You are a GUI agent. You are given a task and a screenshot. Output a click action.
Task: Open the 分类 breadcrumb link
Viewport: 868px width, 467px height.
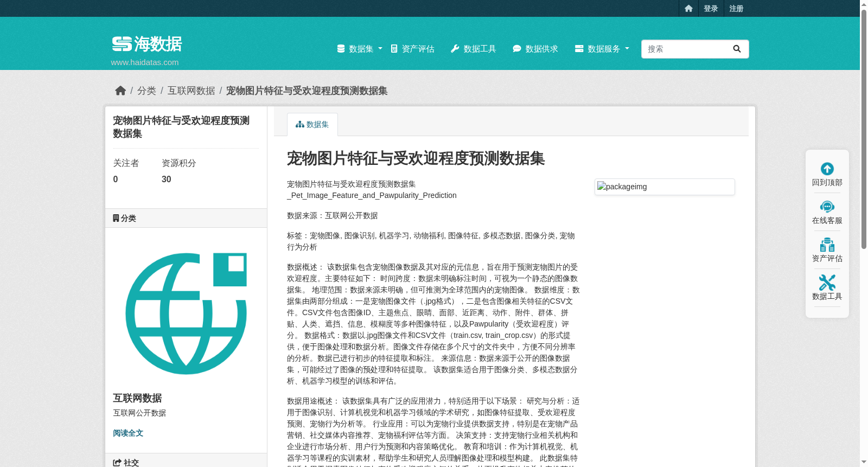coord(146,91)
